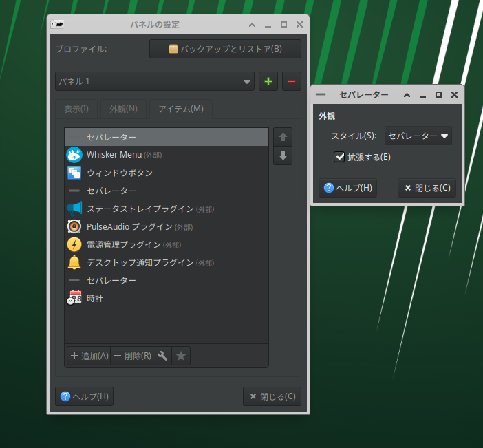Select デスクトップ通知プラグイン list row
The width and height of the screenshot is (483, 448).
167,262
